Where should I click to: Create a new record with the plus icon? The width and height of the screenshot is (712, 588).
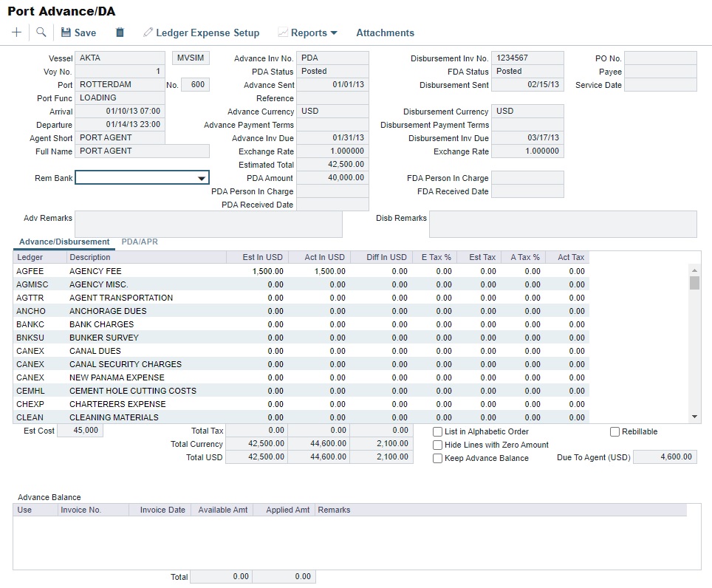click(16, 32)
